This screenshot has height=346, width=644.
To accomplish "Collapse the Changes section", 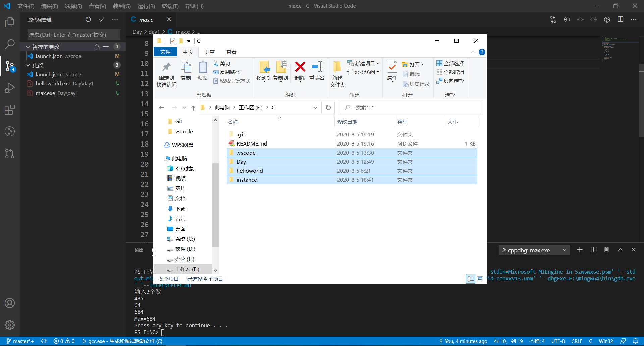I will 28,65.
